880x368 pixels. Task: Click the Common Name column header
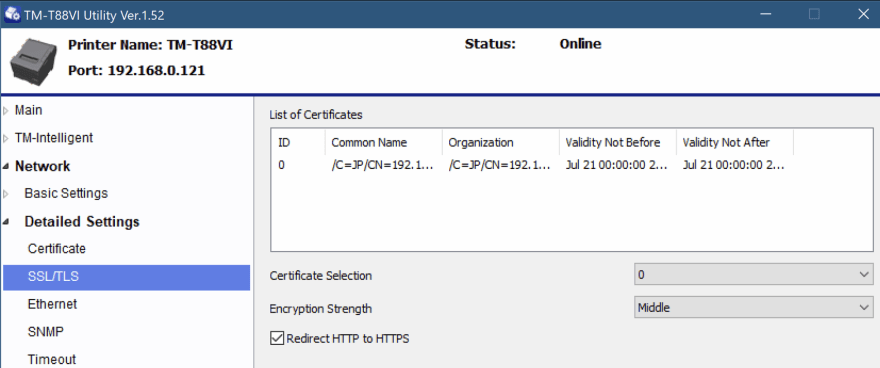(384, 142)
